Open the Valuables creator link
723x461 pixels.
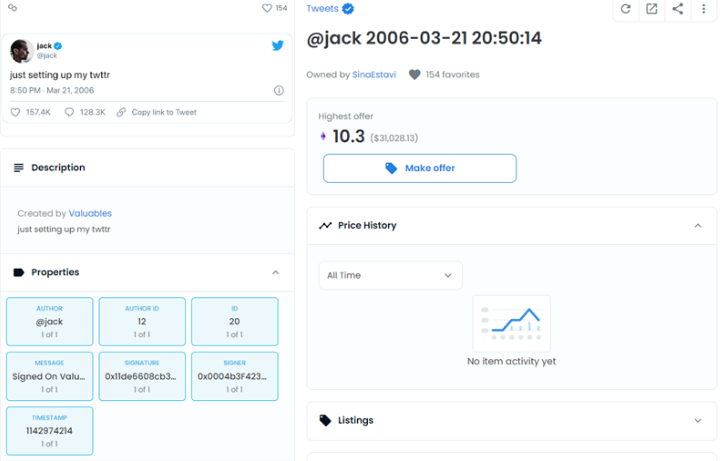click(x=90, y=213)
